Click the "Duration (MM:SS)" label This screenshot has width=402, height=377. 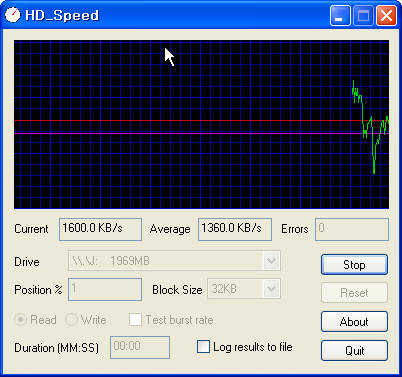point(57,348)
